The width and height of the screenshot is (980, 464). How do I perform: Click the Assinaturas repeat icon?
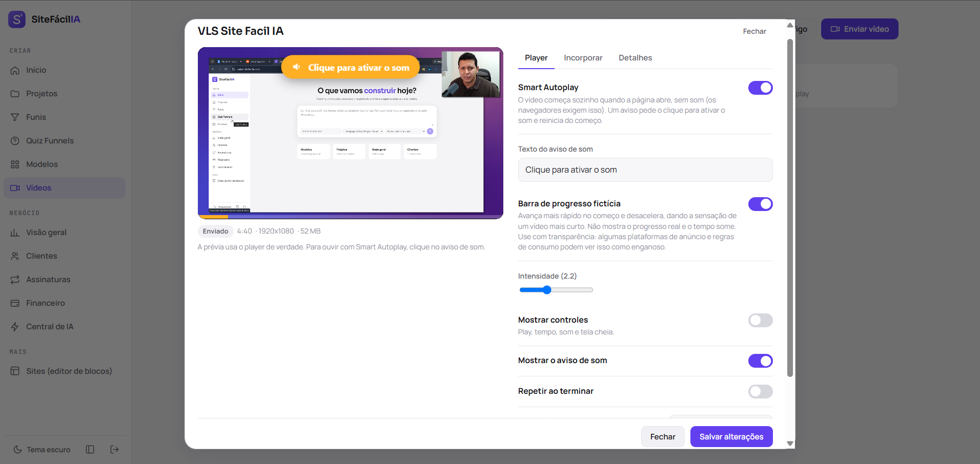[15, 280]
